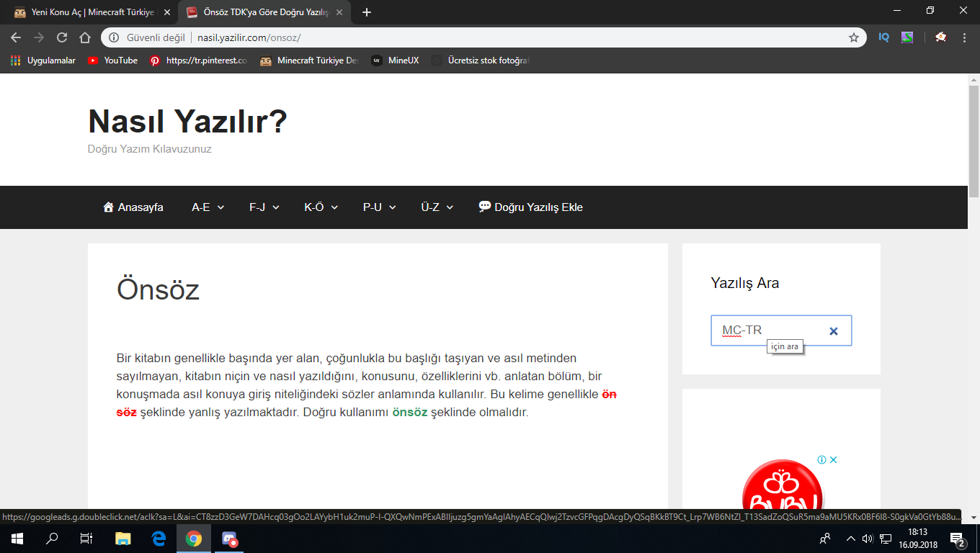Open the ad info icon
The image size is (980, 553).
(x=821, y=459)
